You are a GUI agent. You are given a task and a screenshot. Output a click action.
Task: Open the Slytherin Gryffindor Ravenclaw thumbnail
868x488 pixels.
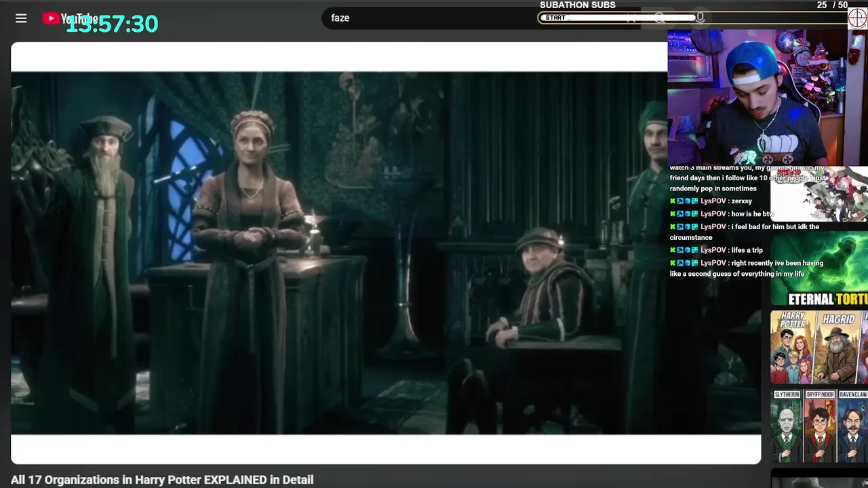pos(819,426)
